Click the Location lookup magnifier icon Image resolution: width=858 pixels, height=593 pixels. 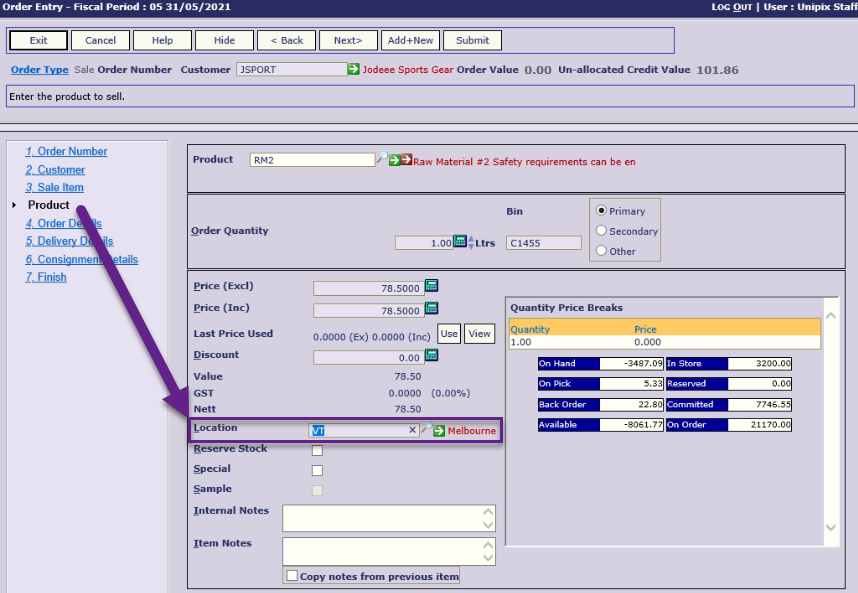coord(425,430)
